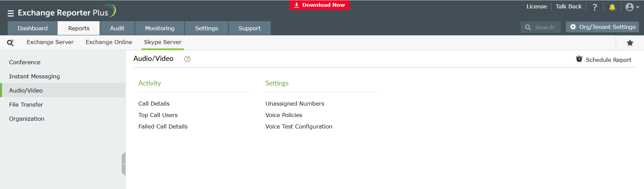Open the Unassigned Numbers report
Screen dimensions: 644x189
click(295, 104)
